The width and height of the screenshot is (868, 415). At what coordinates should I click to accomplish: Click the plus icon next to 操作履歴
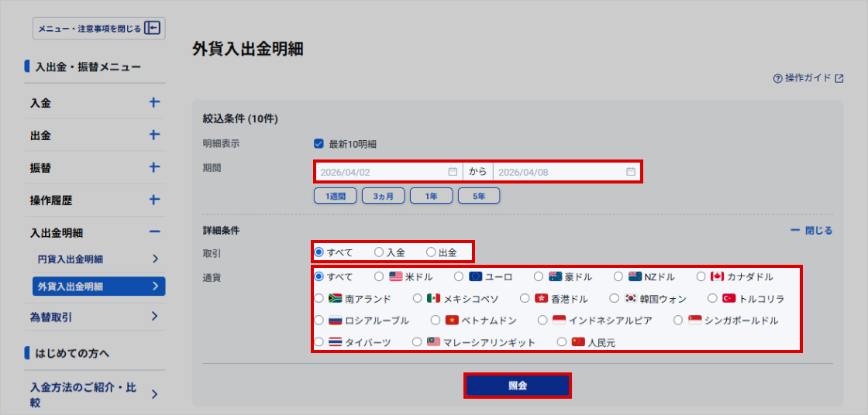pos(154,200)
